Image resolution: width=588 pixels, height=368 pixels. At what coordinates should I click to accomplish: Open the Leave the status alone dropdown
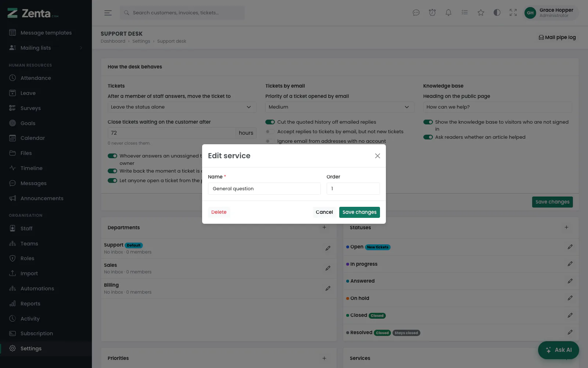coord(182,107)
